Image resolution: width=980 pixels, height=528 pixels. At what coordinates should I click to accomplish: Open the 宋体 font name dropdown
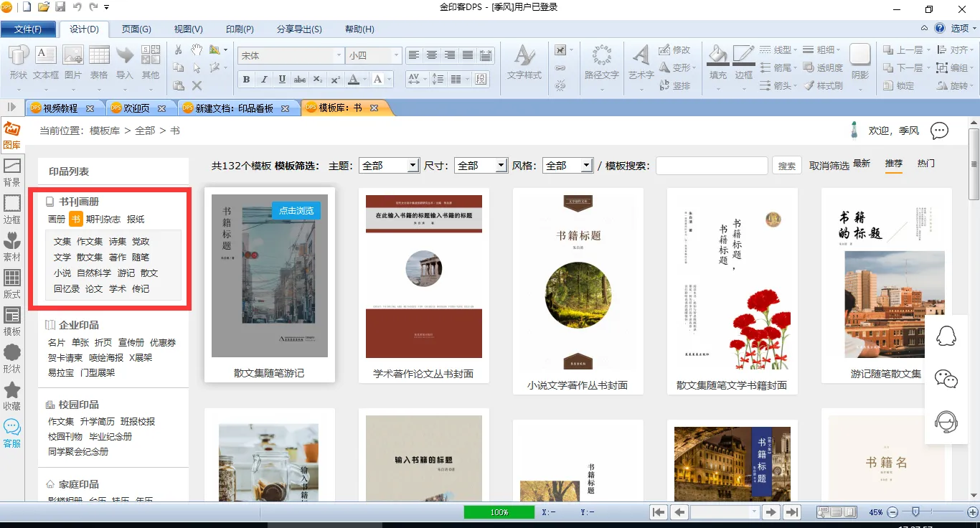pos(339,55)
